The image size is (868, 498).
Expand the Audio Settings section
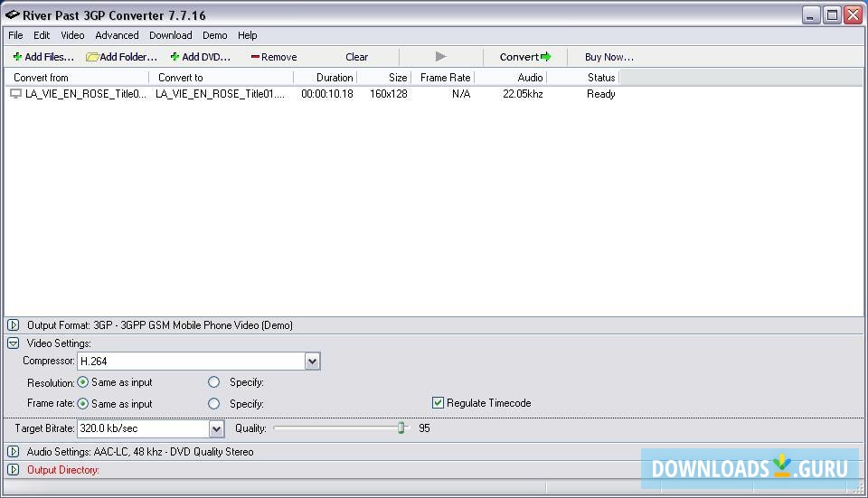pyautogui.click(x=14, y=452)
